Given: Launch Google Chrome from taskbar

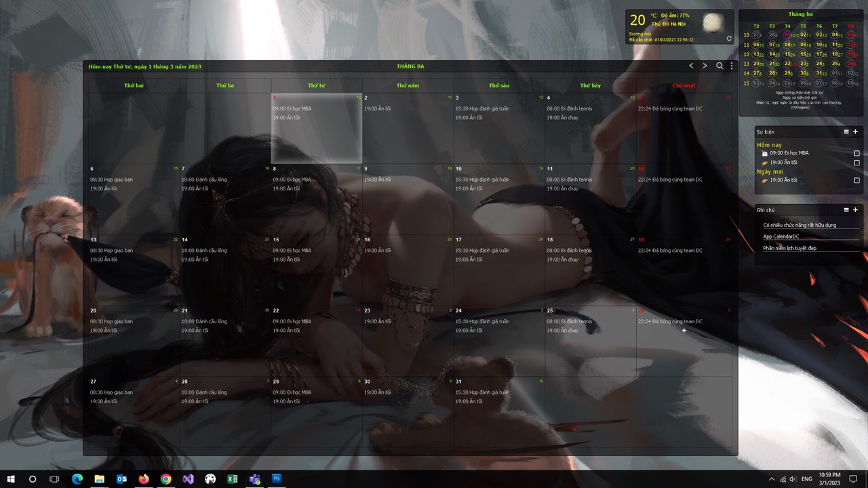Looking at the screenshot, I should (165, 479).
